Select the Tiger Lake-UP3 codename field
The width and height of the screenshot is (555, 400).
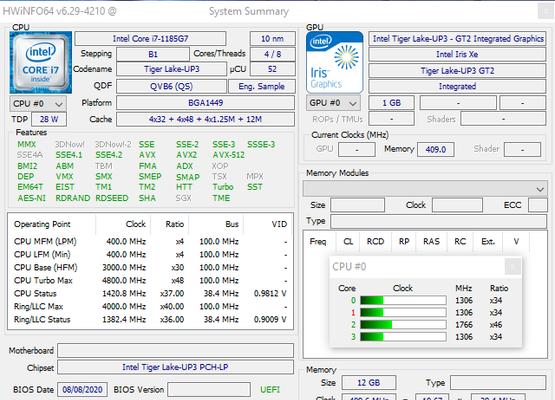171,69
